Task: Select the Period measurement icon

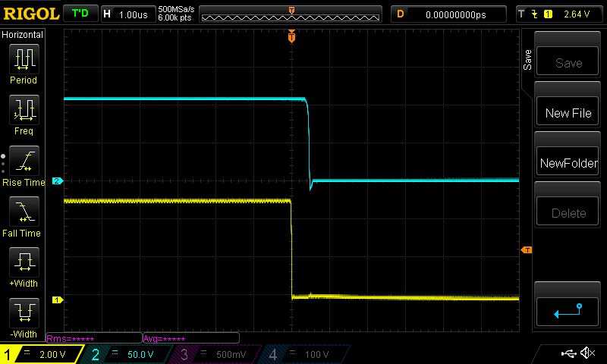Action: pos(24,62)
